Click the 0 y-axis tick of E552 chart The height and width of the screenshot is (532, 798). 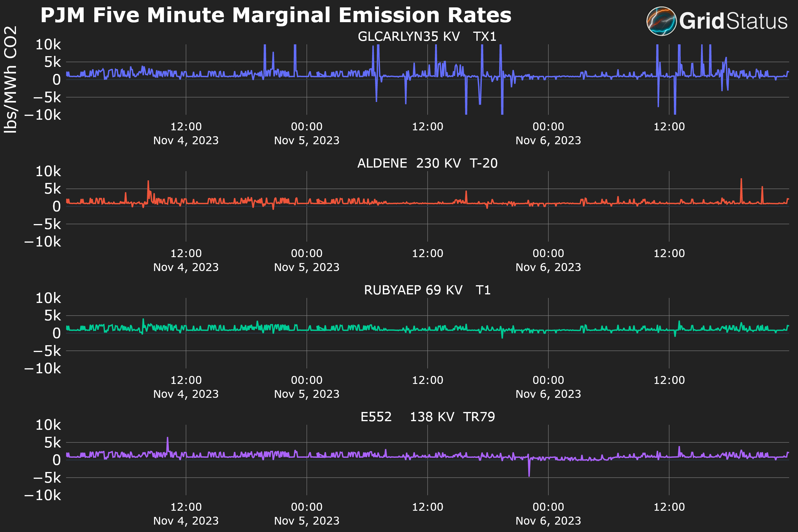coord(56,460)
